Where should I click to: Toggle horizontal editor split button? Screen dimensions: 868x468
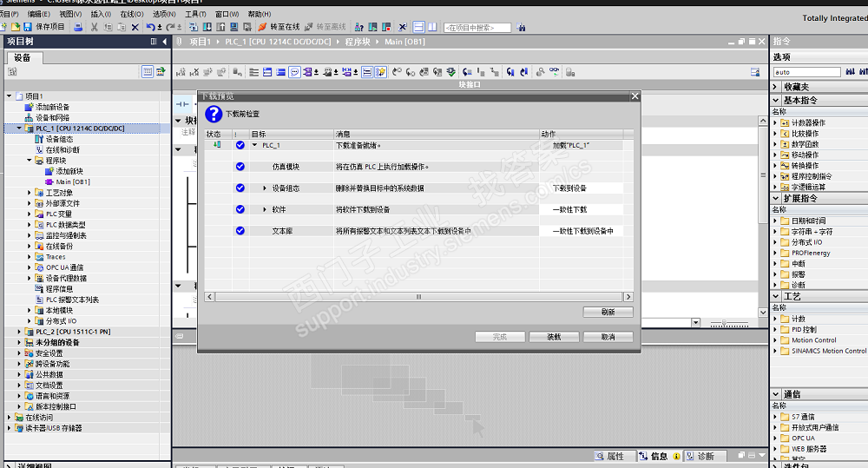[x=419, y=27]
